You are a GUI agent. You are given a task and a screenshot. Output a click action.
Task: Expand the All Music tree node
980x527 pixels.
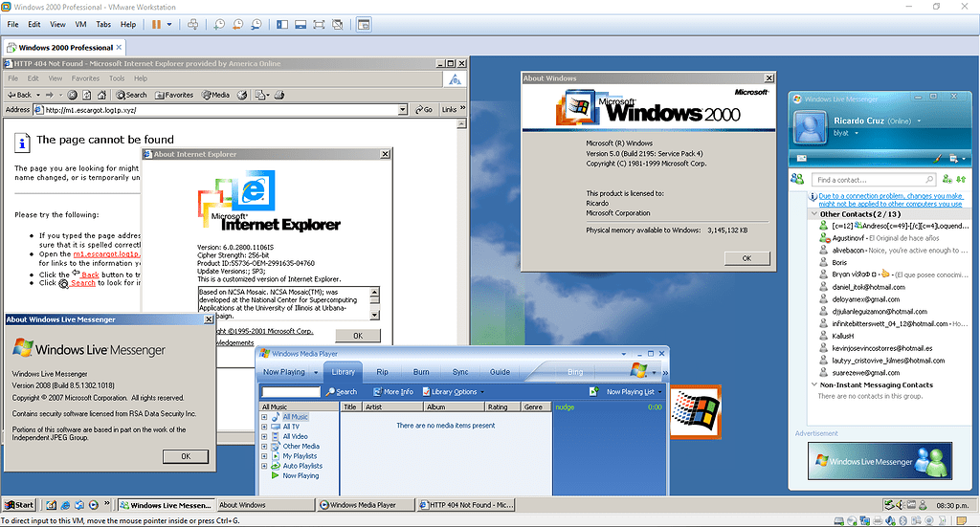(x=264, y=417)
